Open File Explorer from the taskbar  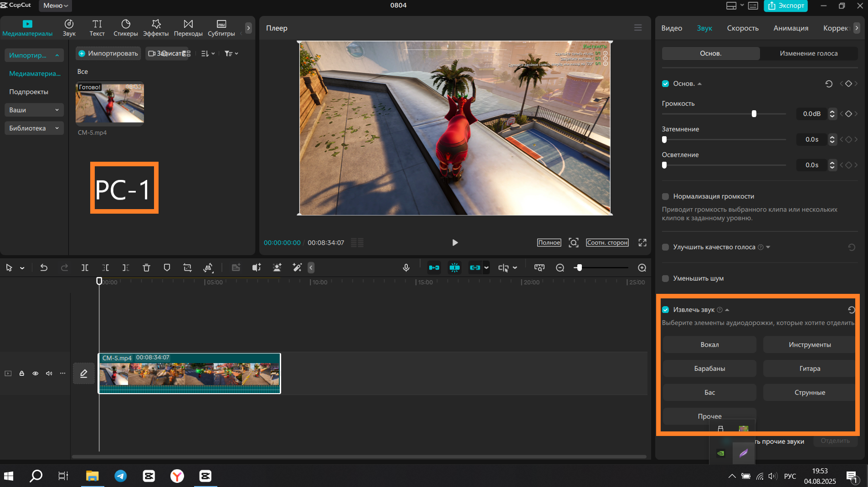point(92,476)
